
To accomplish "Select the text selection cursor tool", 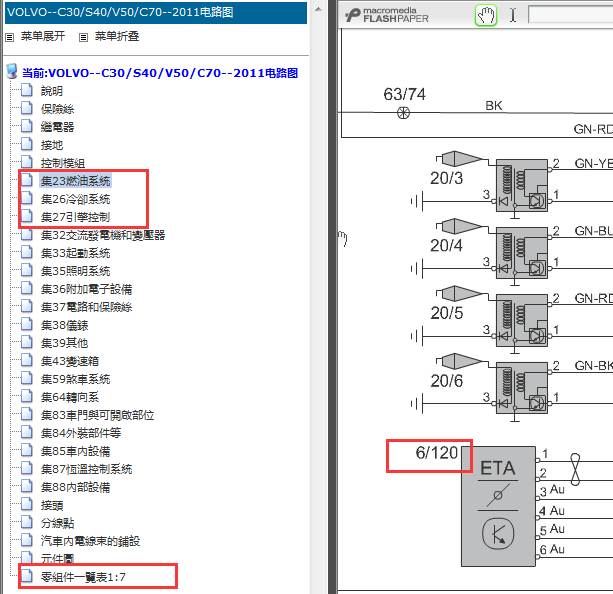I will point(513,16).
